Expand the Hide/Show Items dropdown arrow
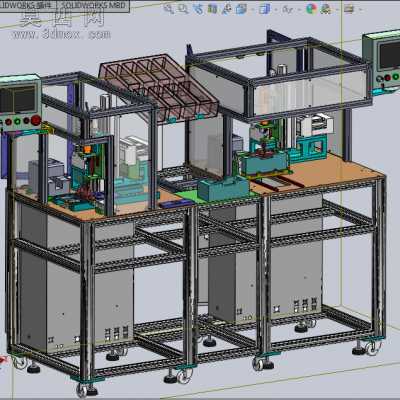The height and width of the screenshot is (400, 400). (298, 9)
